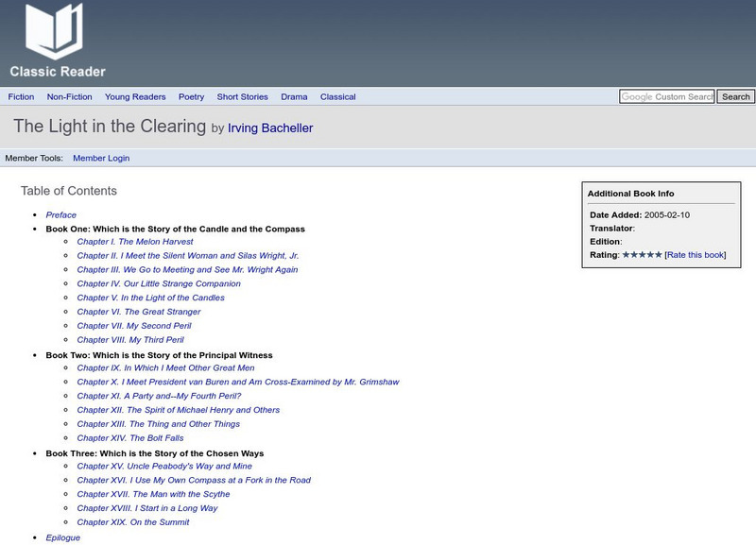Open Chapter I. The Melon Harvest
756x545 pixels.
coord(135,242)
